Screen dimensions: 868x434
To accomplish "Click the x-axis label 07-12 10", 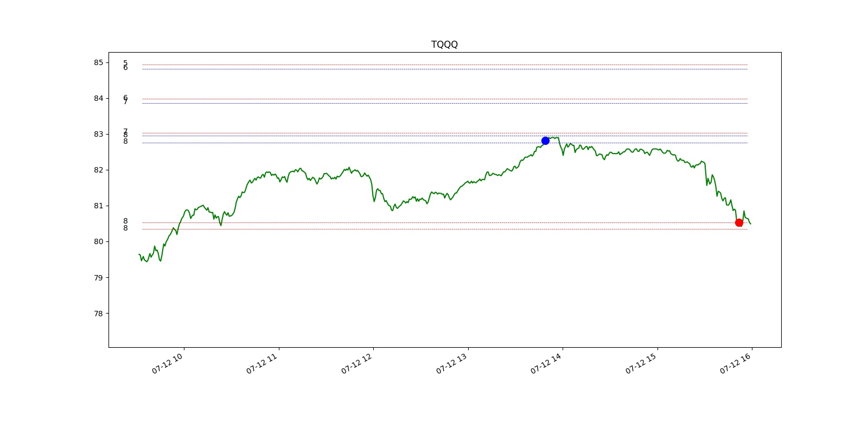I will point(167,363).
